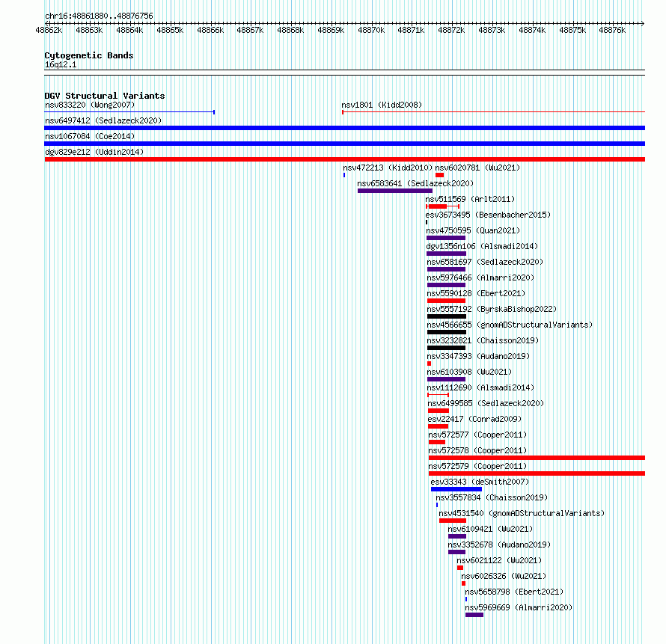Open the nsv6021122 (Wu2021) label

(x=499, y=560)
